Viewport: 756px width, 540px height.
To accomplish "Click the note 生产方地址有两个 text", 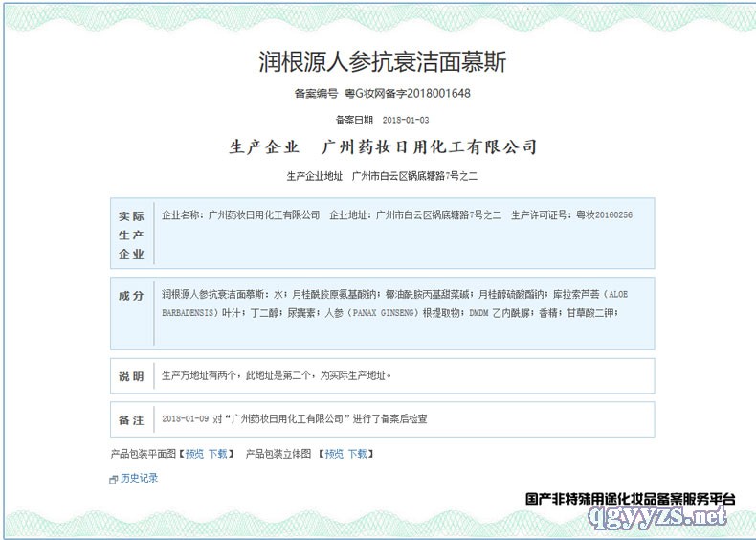I will click(277, 375).
